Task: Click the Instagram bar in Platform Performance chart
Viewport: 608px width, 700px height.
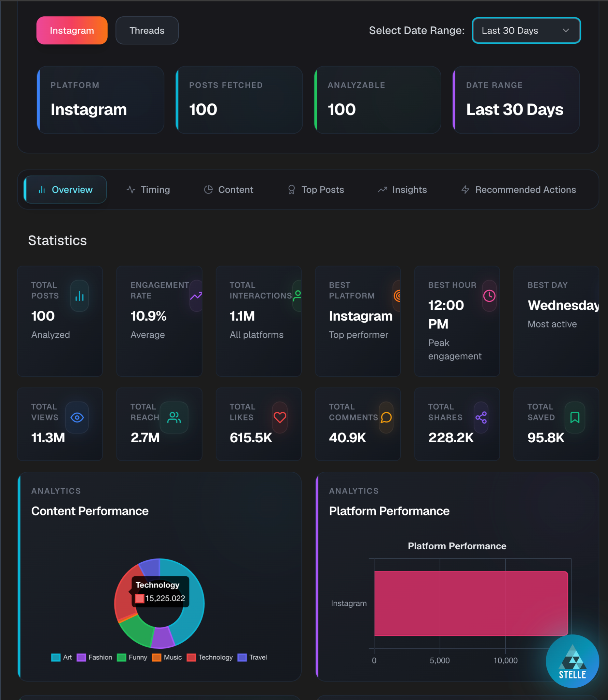Action: (471, 604)
